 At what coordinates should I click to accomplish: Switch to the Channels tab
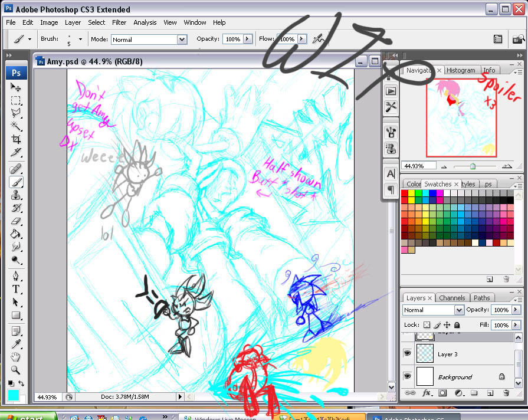click(452, 298)
